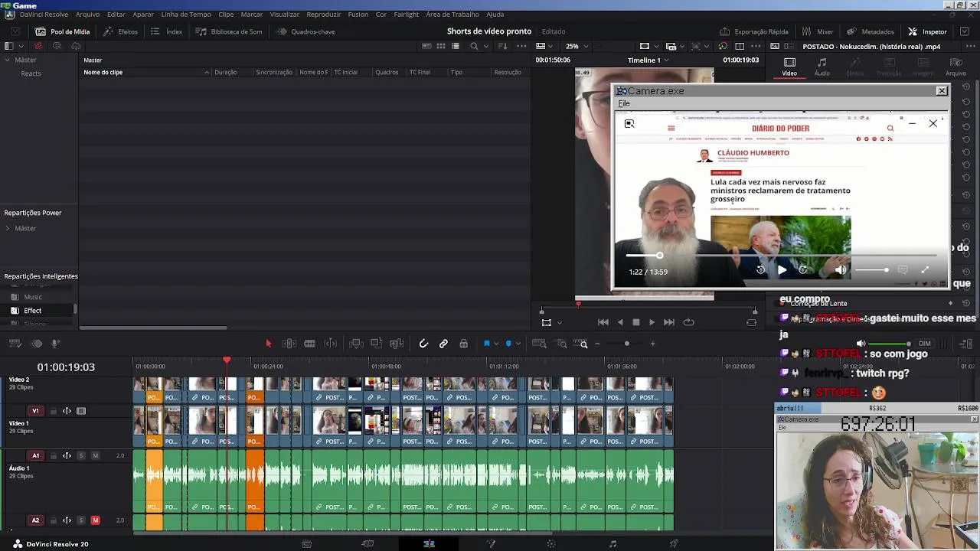The height and width of the screenshot is (551, 980).
Task: Toggle the Inspetor panel
Action: point(927,31)
